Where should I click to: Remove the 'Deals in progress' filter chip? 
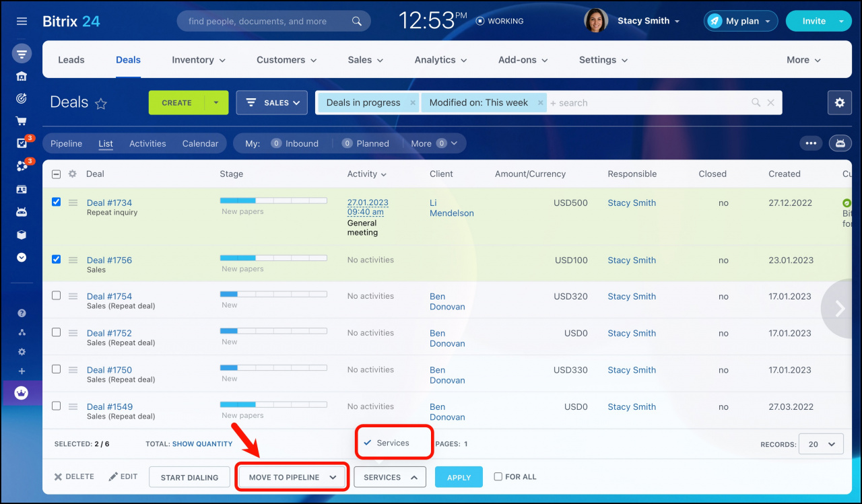click(413, 103)
